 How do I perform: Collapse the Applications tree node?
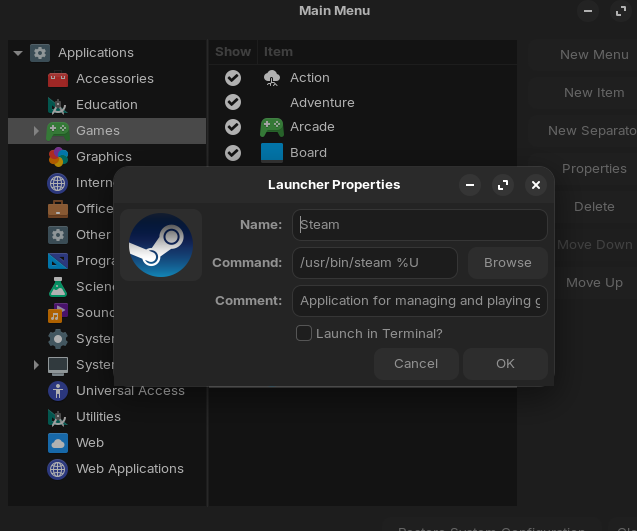pos(18,53)
